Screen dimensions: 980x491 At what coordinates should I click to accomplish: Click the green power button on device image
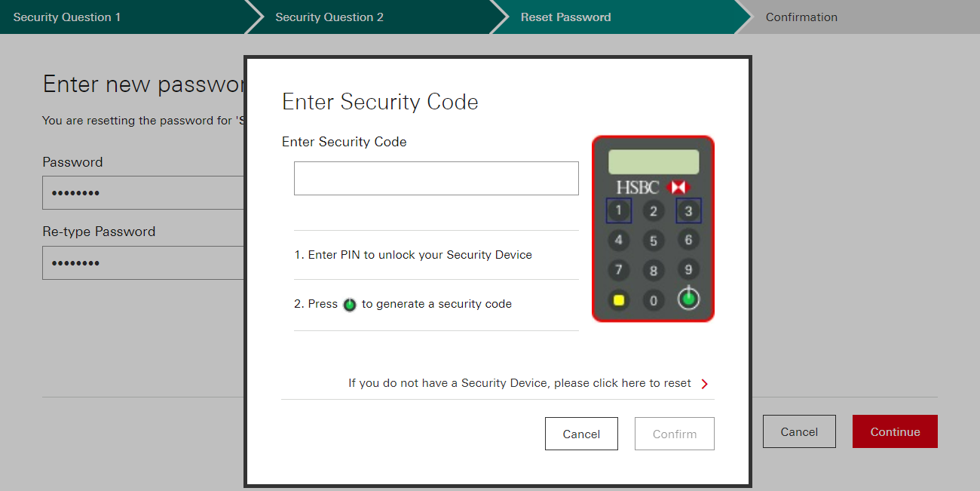pyautogui.click(x=688, y=299)
